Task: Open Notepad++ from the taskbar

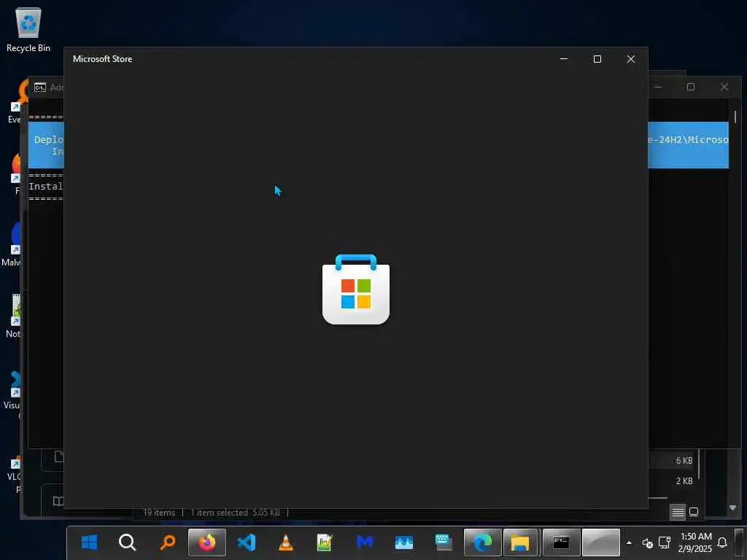Action: click(325, 542)
